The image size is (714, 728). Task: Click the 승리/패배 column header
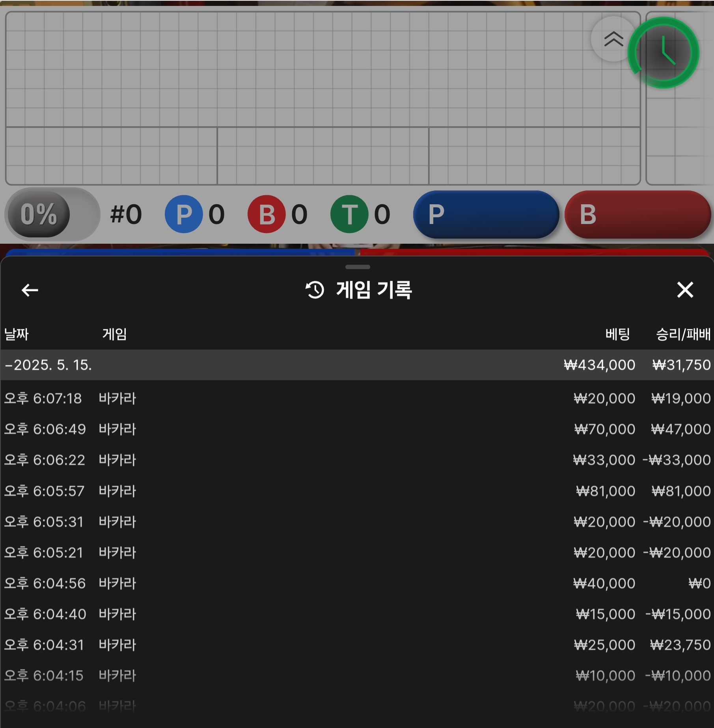683,334
